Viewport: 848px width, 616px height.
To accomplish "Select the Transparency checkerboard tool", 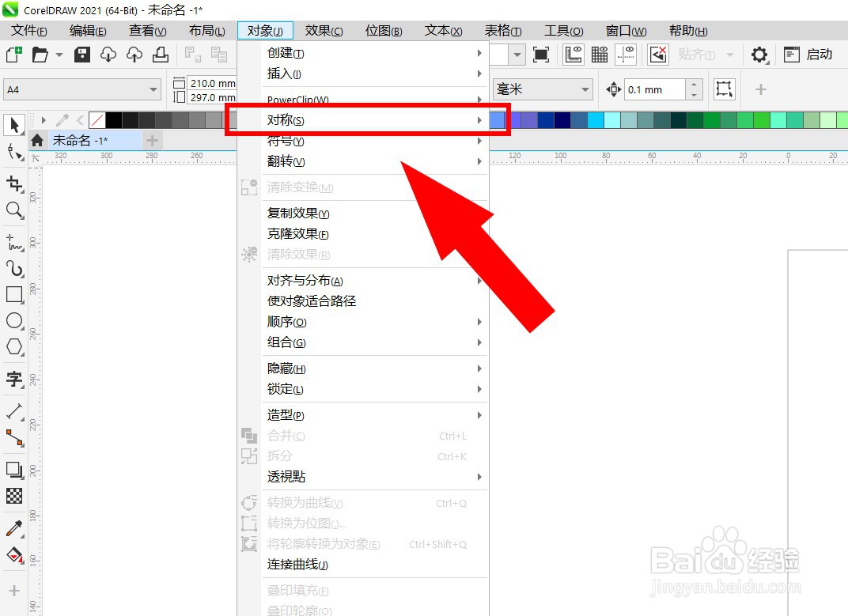I will [14, 496].
